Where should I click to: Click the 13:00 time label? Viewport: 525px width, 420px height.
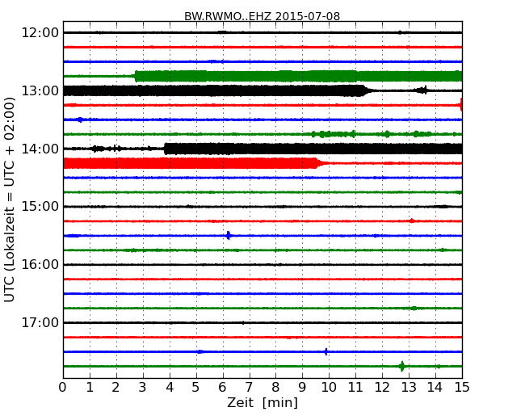click(40, 90)
